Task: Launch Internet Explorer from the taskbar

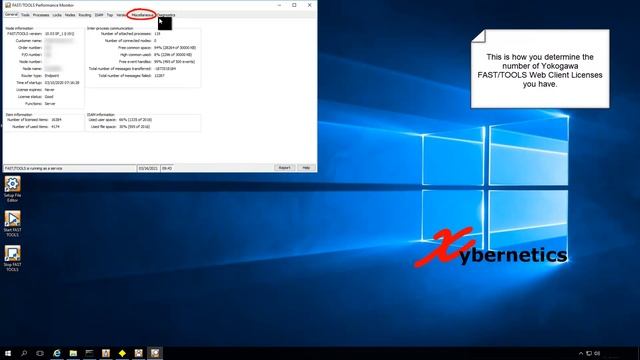Action: (57, 353)
